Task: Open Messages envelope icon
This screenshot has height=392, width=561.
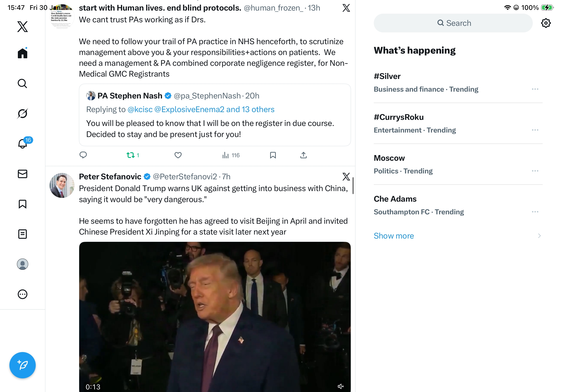Action: coord(23,174)
